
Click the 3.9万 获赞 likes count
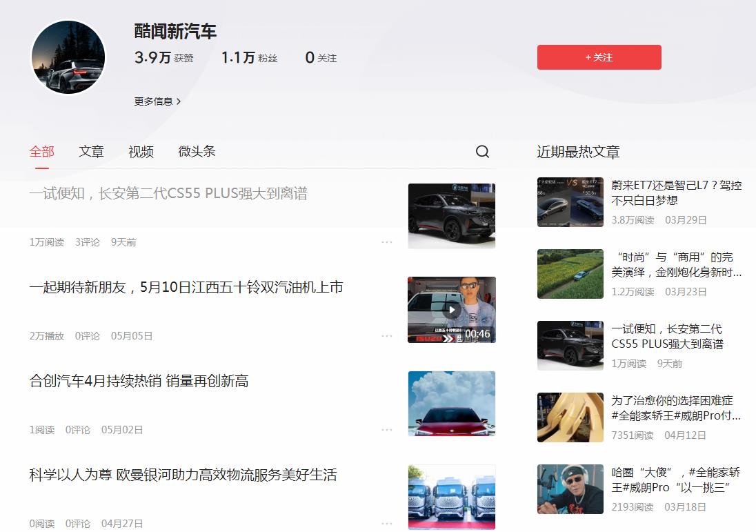pos(164,58)
